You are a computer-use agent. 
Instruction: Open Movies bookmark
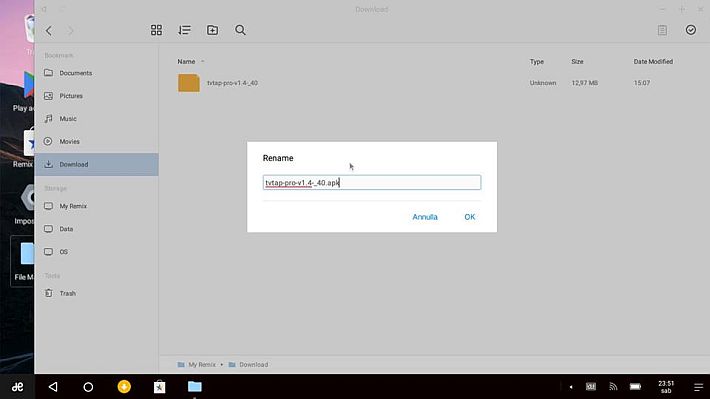pos(96,141)
